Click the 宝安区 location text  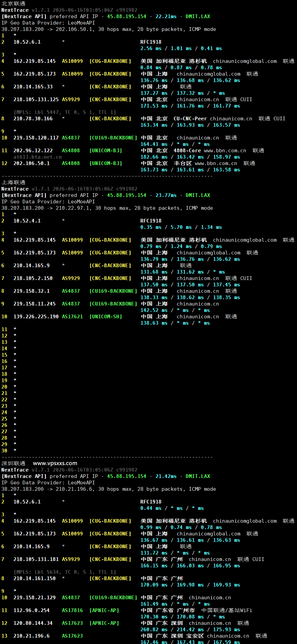click(195, 636)
